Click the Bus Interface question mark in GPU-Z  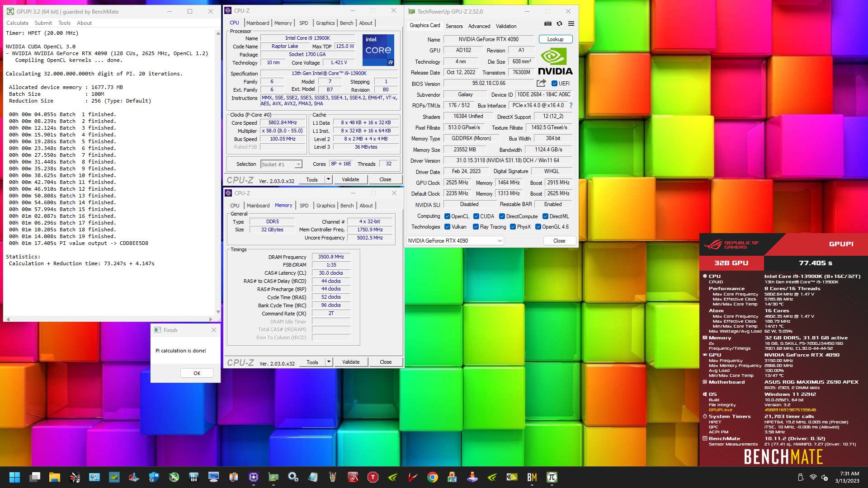tap(571, 105)
